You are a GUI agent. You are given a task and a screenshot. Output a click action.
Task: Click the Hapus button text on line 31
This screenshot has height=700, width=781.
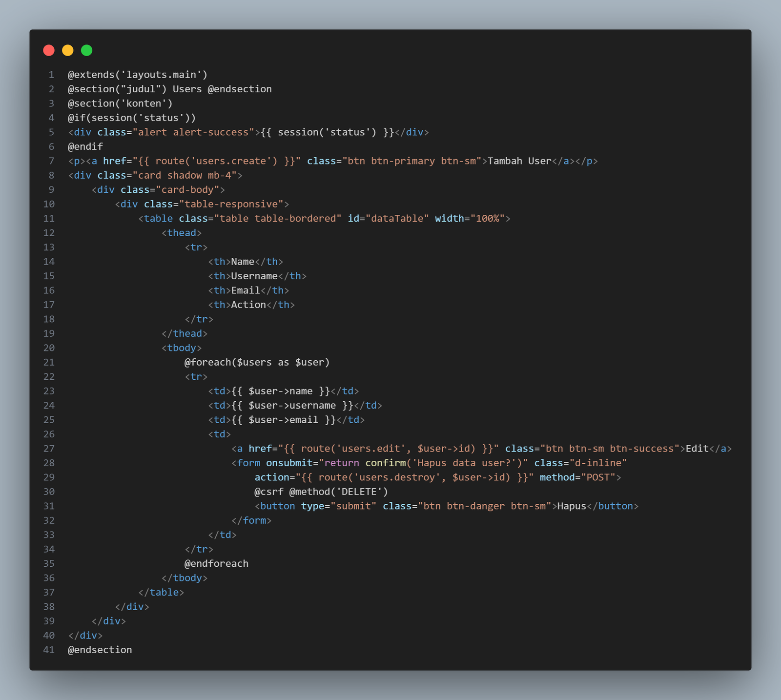coord(572,506)
